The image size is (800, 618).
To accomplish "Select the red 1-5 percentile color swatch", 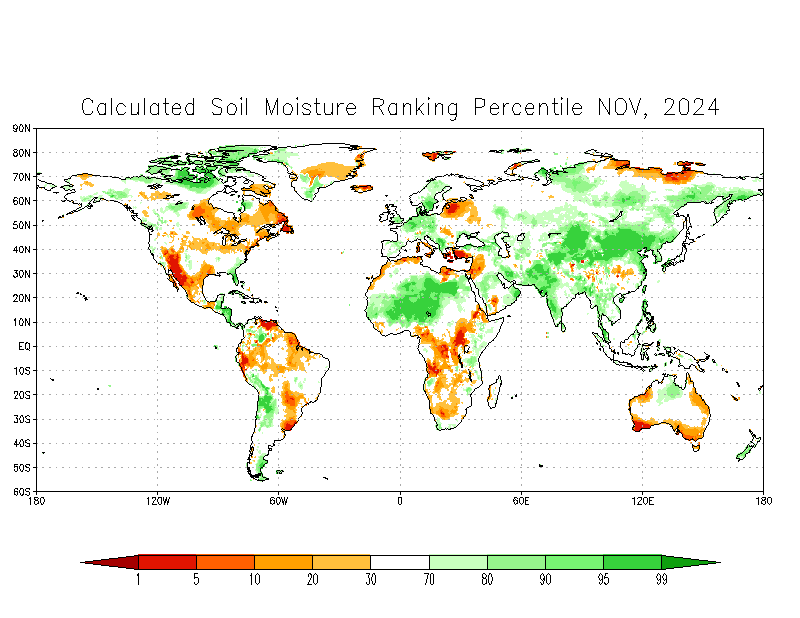I will [x=167, y=562].
